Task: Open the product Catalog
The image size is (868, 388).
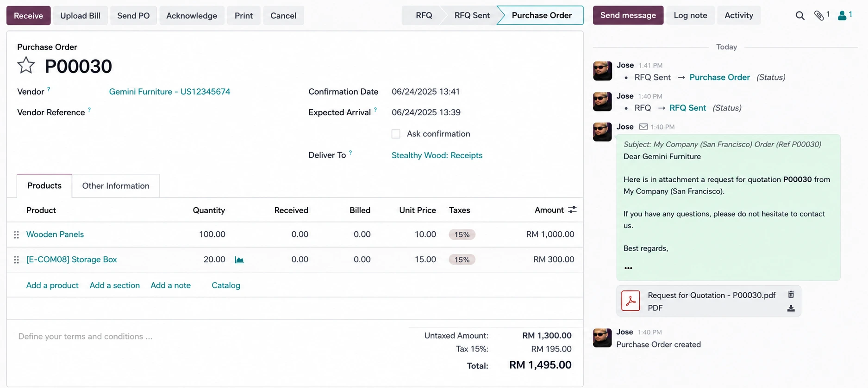Action: point(226,285)
